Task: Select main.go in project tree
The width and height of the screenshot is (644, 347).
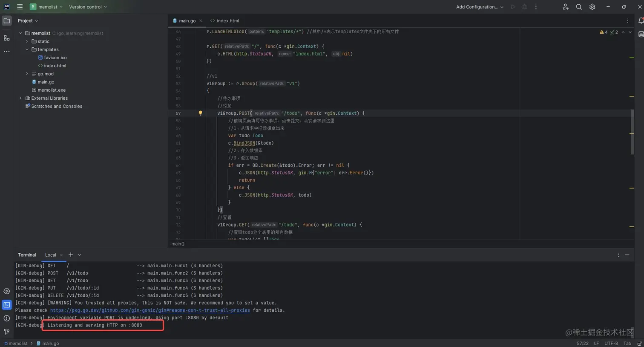Action: click(x=43, y=82)
